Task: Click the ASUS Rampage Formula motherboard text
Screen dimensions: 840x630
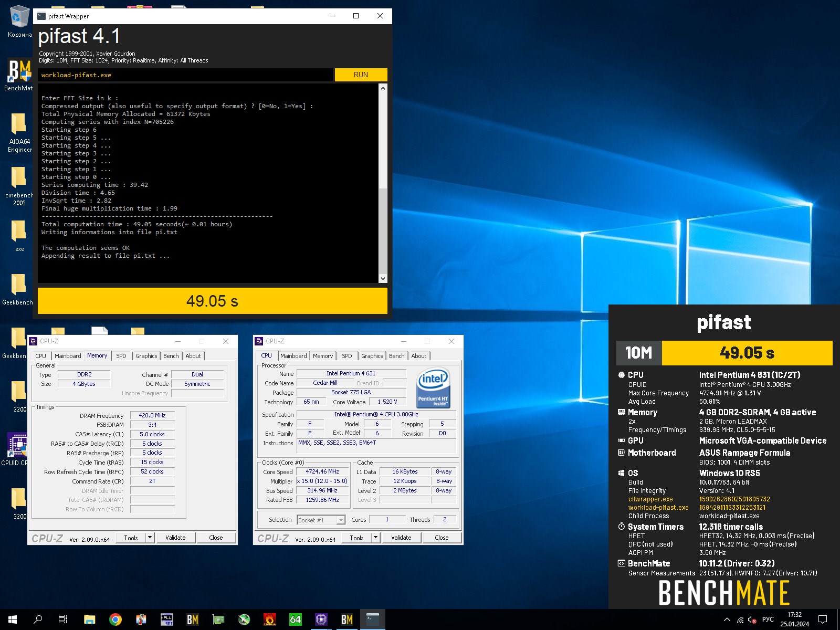Action: [x=744, y=453]
